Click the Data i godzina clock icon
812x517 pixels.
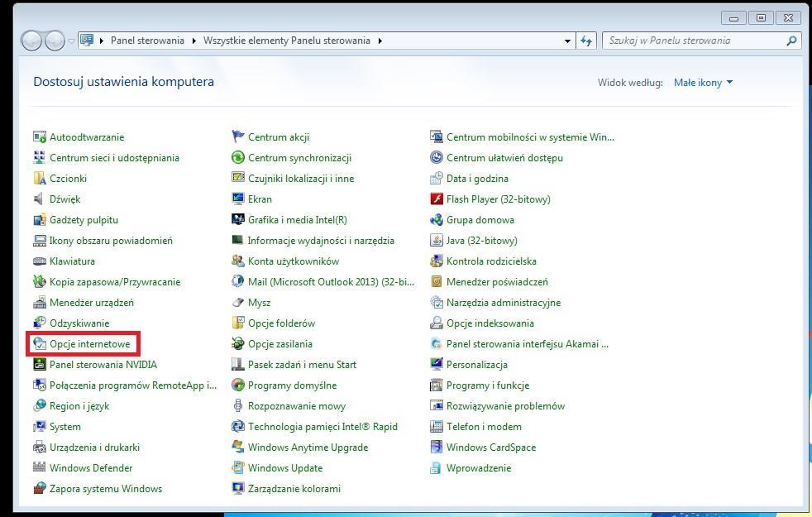437,179
